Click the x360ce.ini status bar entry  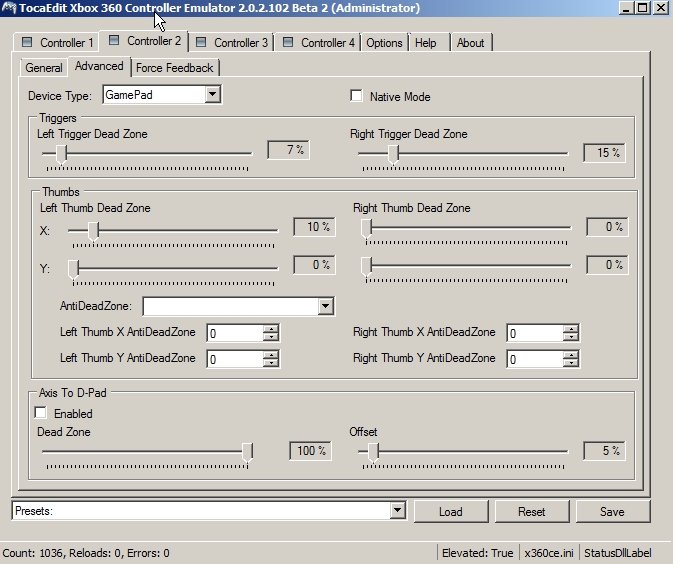(549, 553)
